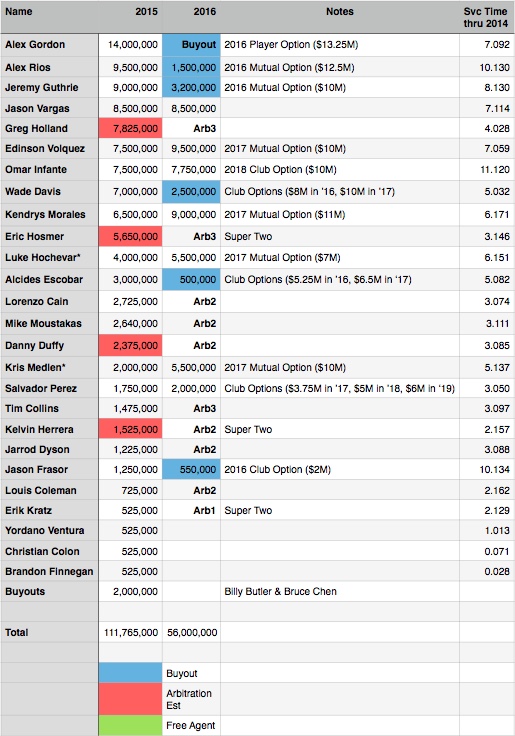Viewport: 515px width, 736px height.
Task: Click the 2015 column header
Action: coord(146,12)
